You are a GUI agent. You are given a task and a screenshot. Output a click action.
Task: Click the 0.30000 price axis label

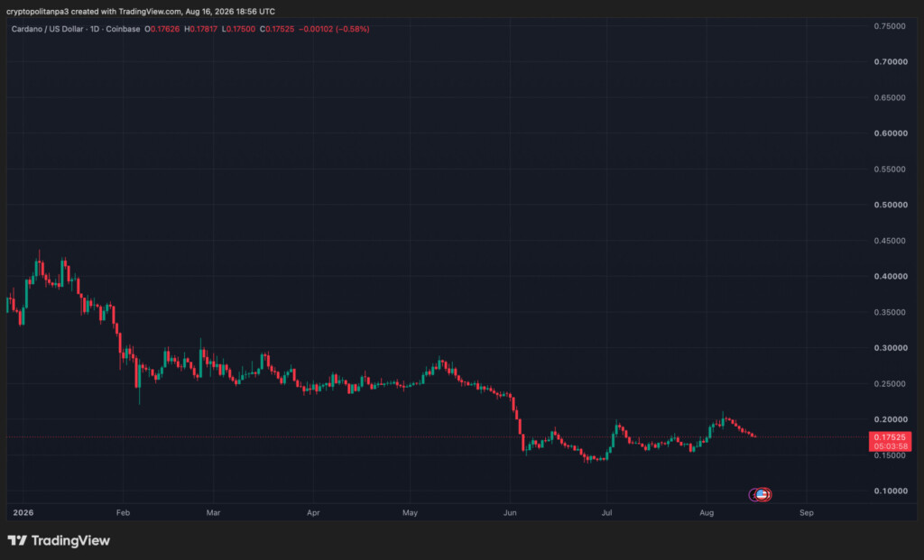coord(890,348)
